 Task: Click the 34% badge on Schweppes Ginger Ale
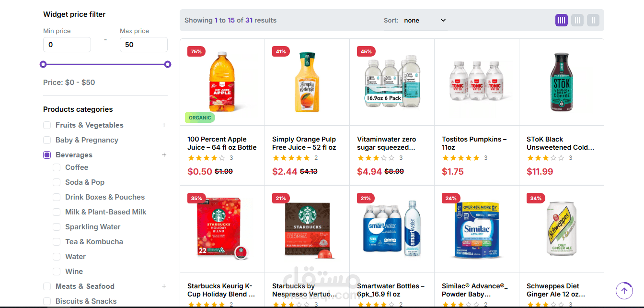[x=536, y=198]
